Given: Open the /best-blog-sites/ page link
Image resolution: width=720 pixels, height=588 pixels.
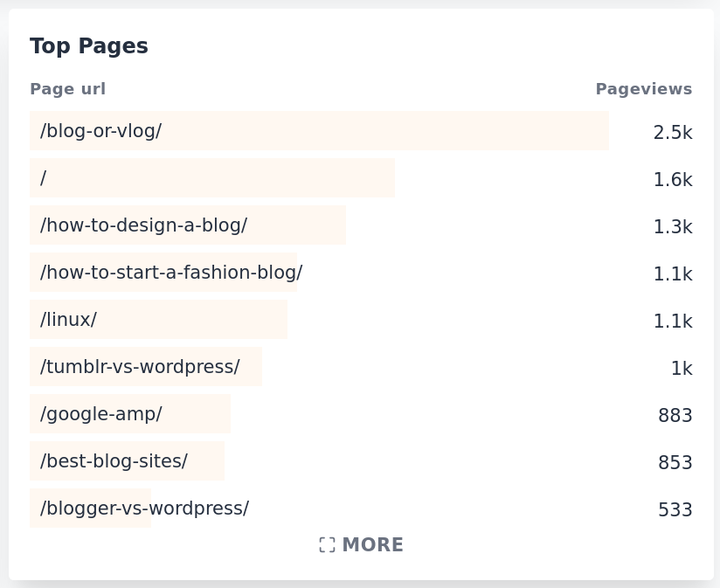Looking at the screenshot, I should pyautogui.click(x=113, y=461).
